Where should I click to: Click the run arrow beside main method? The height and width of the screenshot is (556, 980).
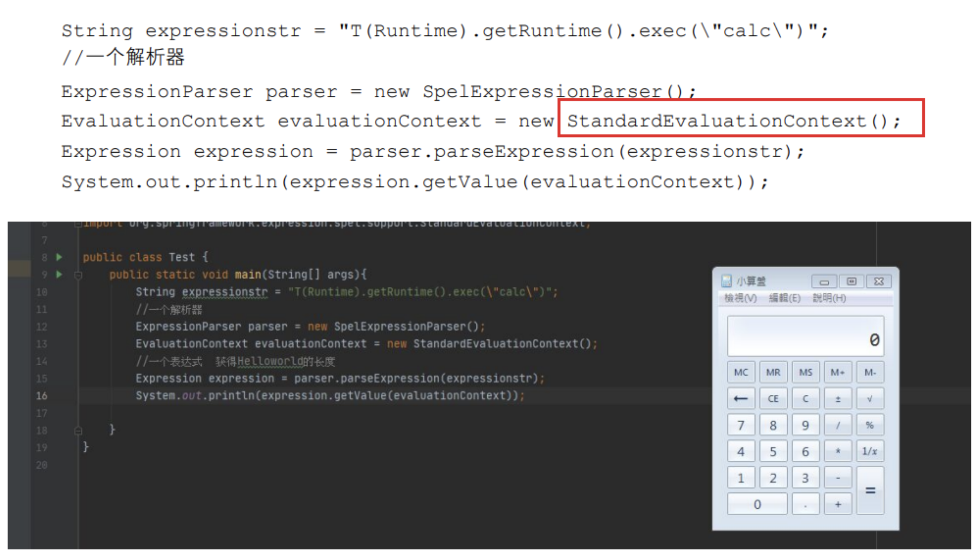tap(59, 274)
